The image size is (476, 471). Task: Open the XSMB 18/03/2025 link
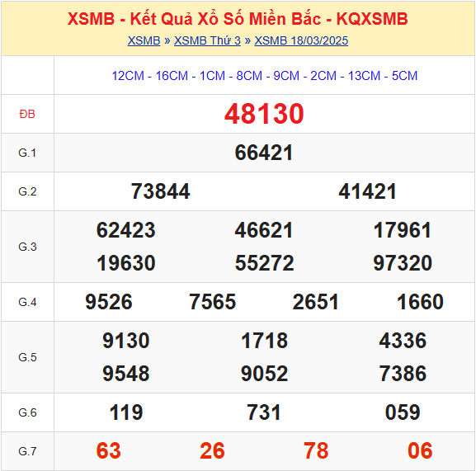(x=301, y=40)
